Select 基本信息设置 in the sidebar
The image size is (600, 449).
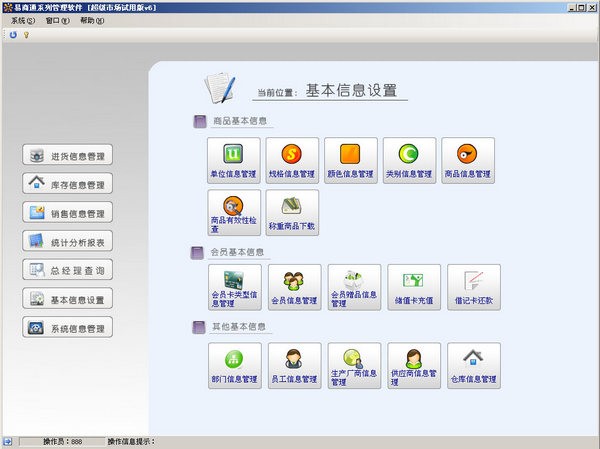coord(67,298)
